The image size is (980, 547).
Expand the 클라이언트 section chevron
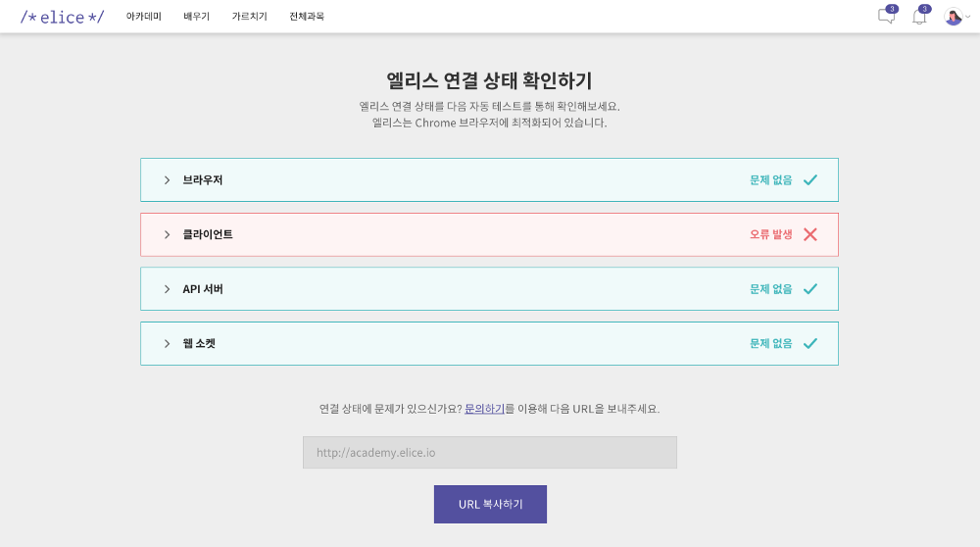[167, 235]
